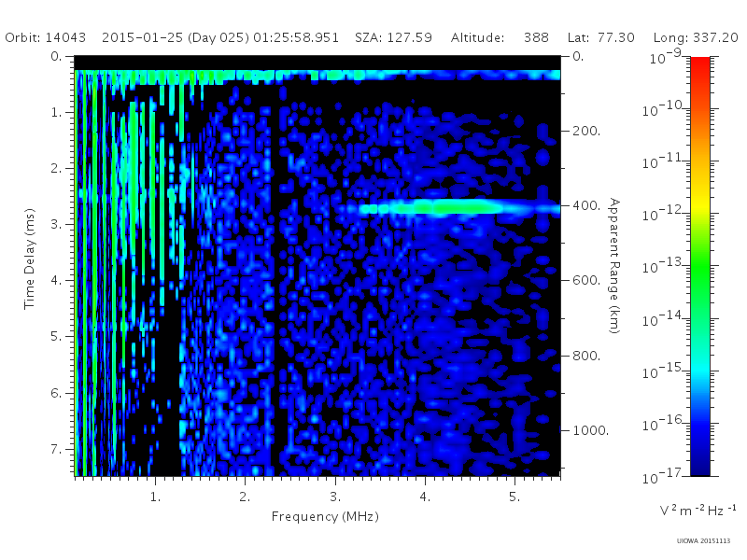The image size is (747, 560).
Task: Click the '800.' apparent range tick label
Action: tap(586, 356)
